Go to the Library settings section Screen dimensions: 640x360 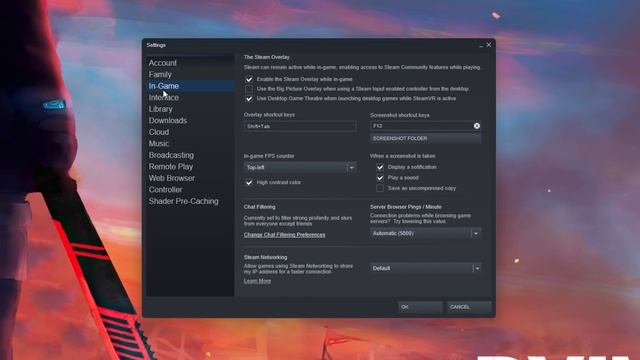pyautogui.click(x=160, y=109)
